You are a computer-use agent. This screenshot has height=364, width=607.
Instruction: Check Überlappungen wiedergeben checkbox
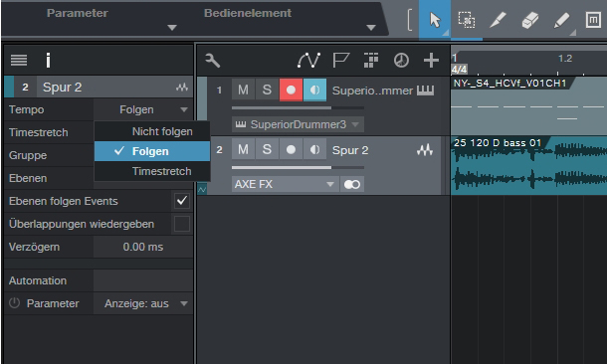[181, 224]
